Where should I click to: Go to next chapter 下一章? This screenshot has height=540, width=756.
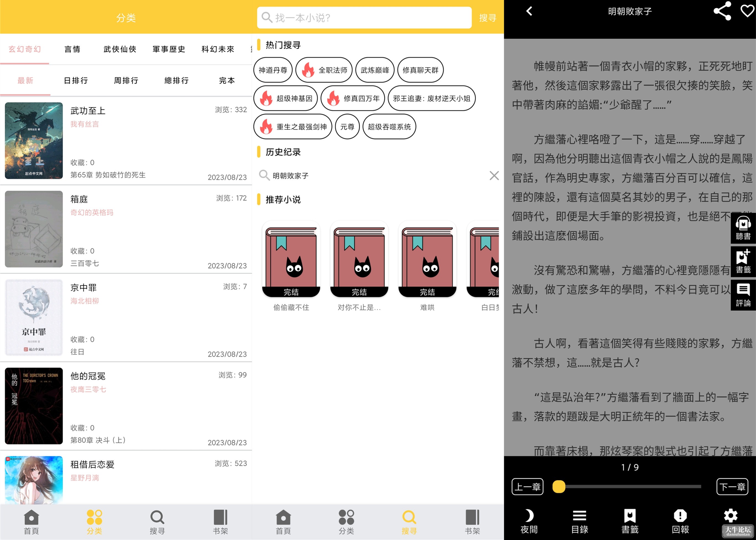tap(732, 487)
